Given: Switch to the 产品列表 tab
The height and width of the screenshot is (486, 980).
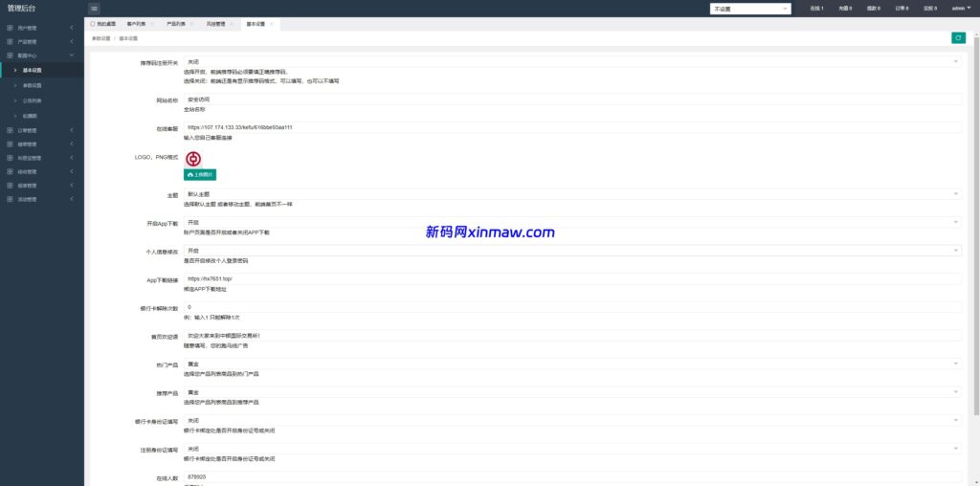Looking at the screenshot, I should click(176, 23).
